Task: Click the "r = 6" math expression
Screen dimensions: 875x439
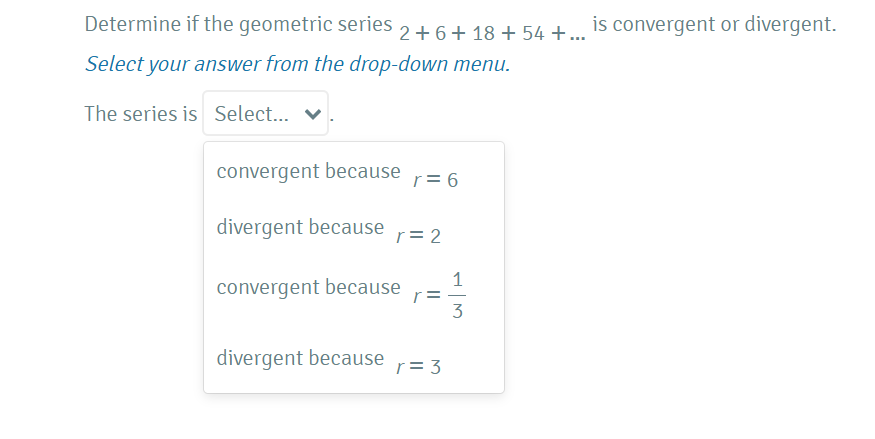Action: [x=436, y=181]
